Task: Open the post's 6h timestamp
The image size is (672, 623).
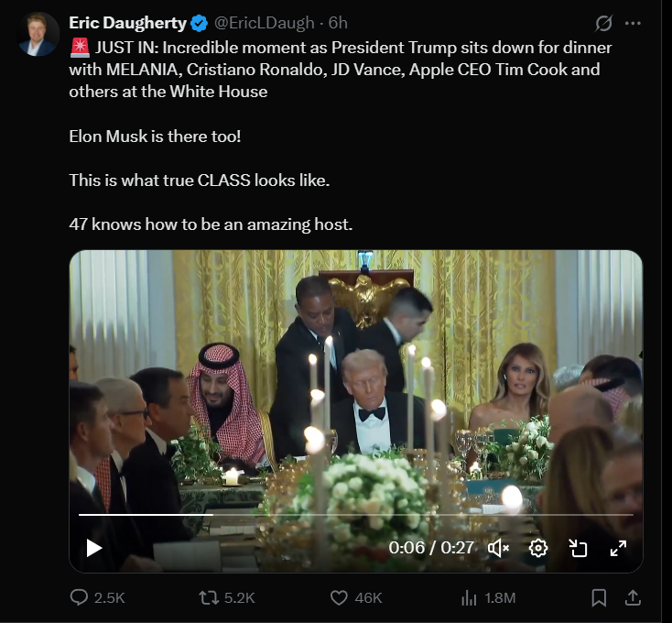Action: [x=338, y=23]
